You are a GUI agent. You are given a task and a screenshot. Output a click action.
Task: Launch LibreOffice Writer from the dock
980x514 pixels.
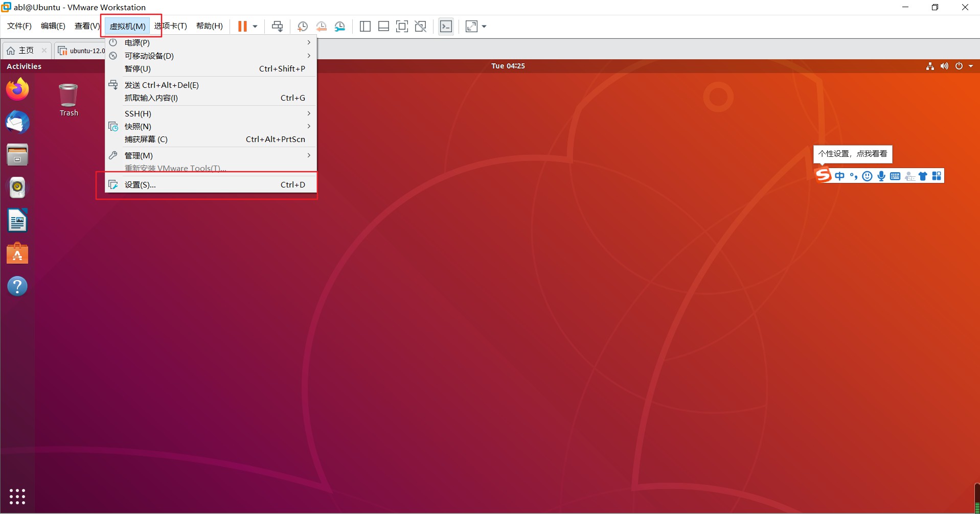click(17, 220)
